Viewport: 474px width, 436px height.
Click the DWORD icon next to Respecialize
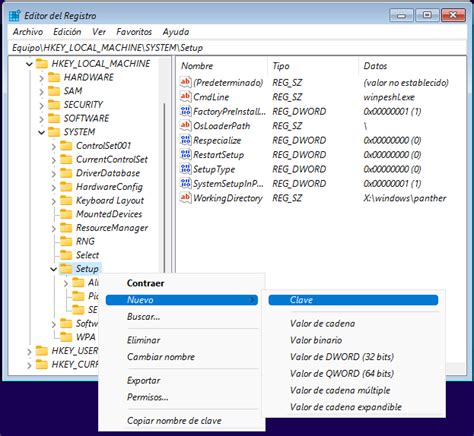click(x=185, y=140)
